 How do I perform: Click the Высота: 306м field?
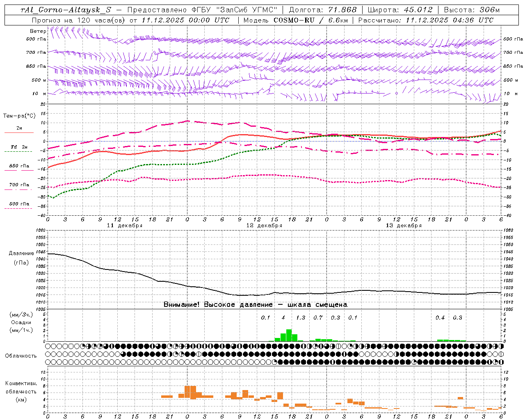[472, 10]
